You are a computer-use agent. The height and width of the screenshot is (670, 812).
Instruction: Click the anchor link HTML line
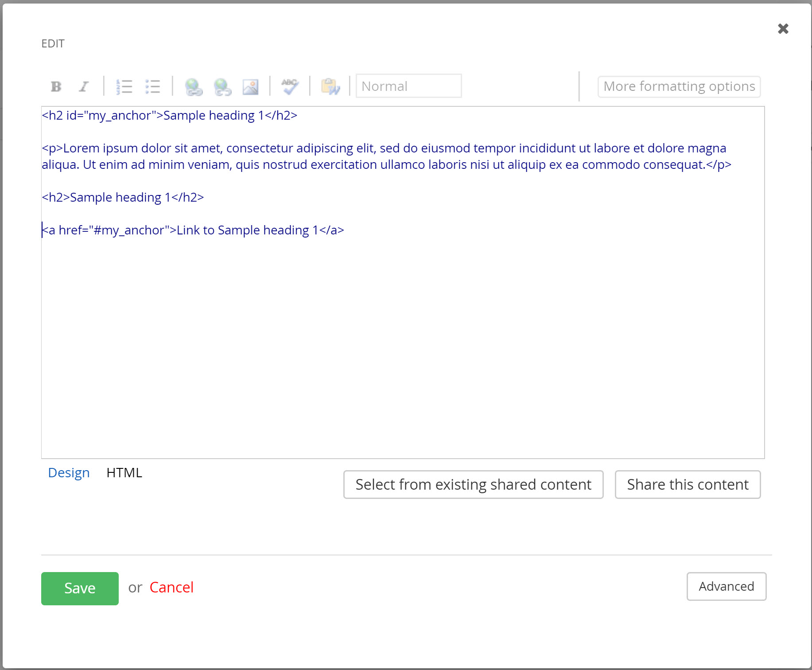point(193,230)
